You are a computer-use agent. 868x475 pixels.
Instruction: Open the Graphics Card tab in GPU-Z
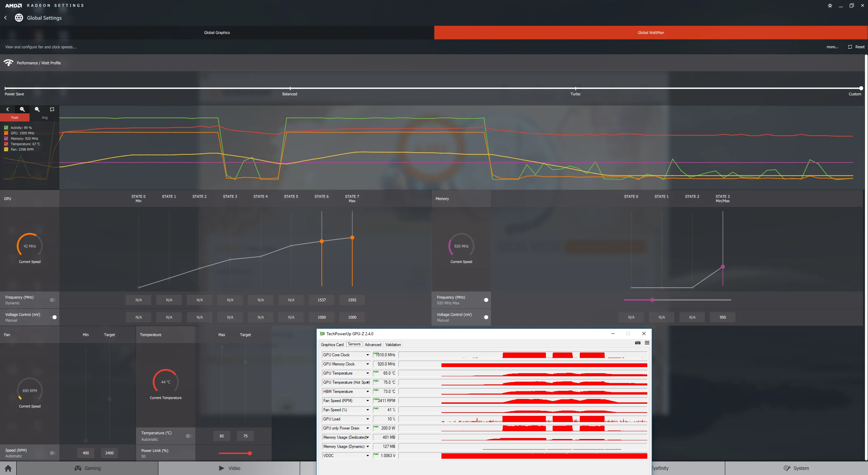pyautogui.click(x=332, y=345)
